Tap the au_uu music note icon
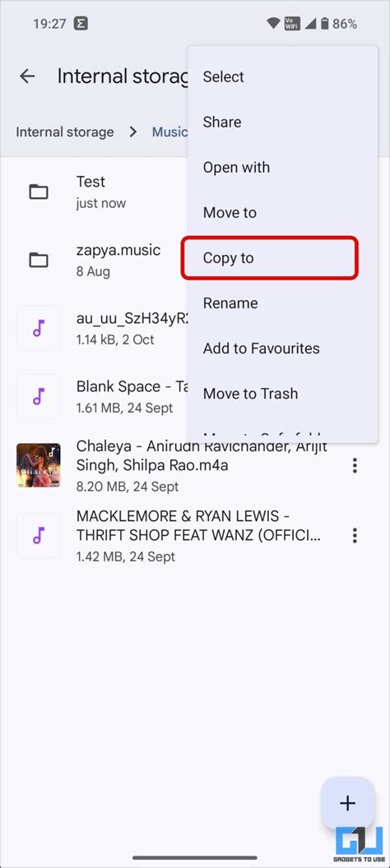Screen dimensions: 390x868 (38, 328)
